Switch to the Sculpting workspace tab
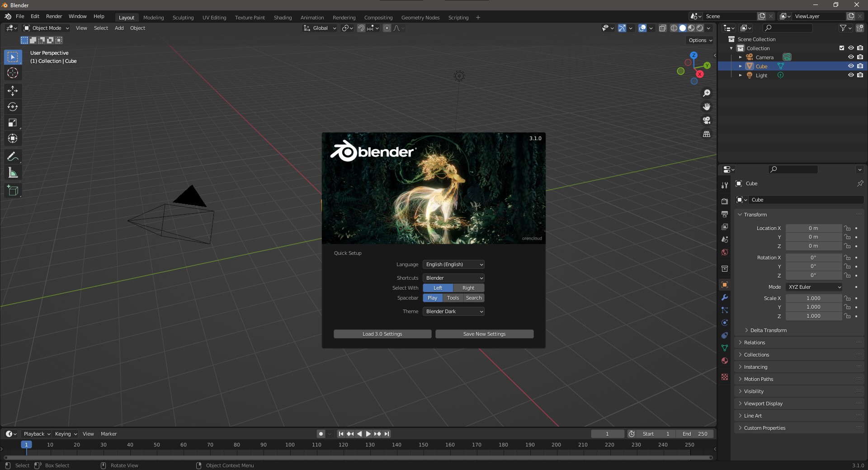The width and height of the screenshot is (868, 470). [x=183, y=18]
